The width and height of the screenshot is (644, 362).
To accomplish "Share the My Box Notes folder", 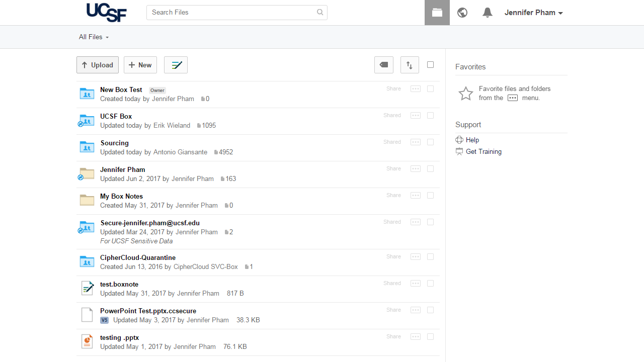I will tap(393, 196).
